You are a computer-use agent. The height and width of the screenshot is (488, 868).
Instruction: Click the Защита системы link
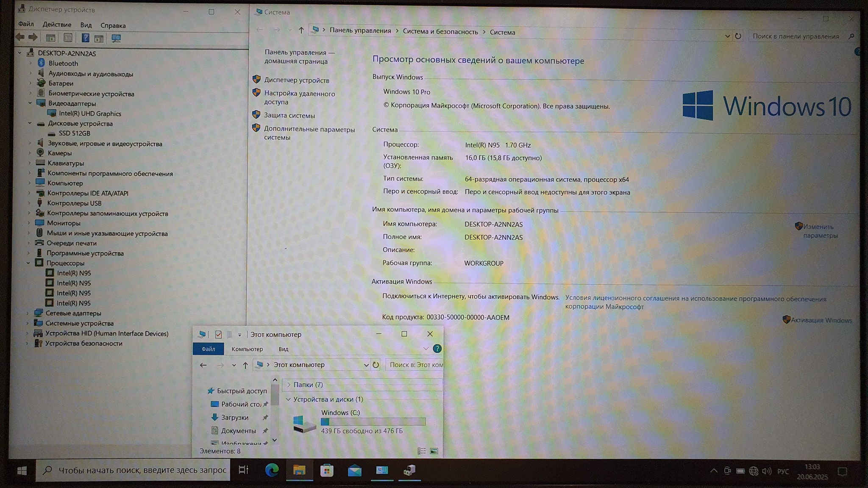(x=289, y=115)
